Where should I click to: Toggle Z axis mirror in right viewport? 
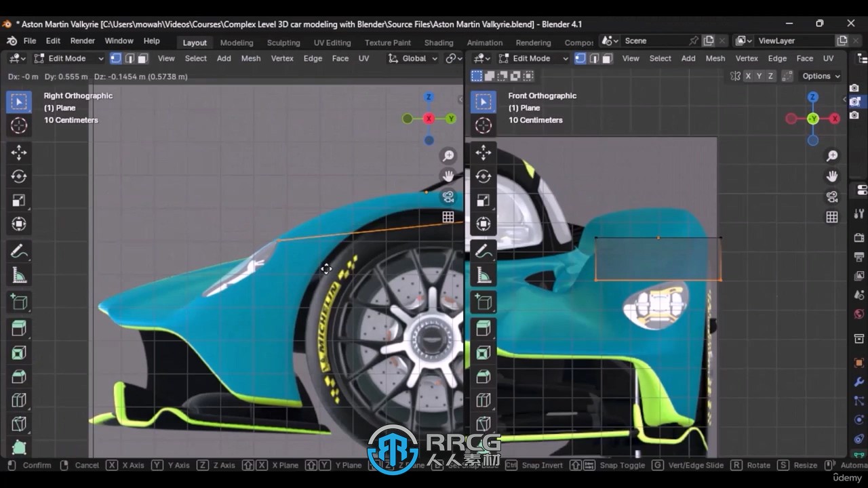[770, 76]
